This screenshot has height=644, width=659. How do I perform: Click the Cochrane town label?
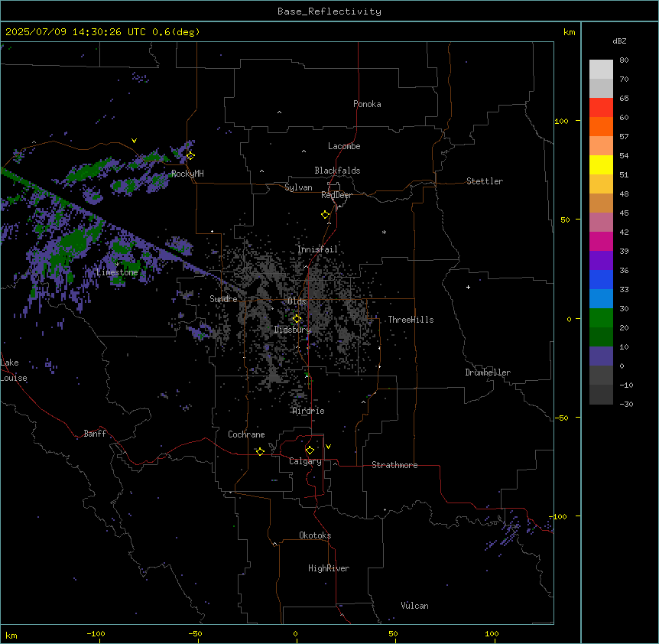[x=246, y=434]
